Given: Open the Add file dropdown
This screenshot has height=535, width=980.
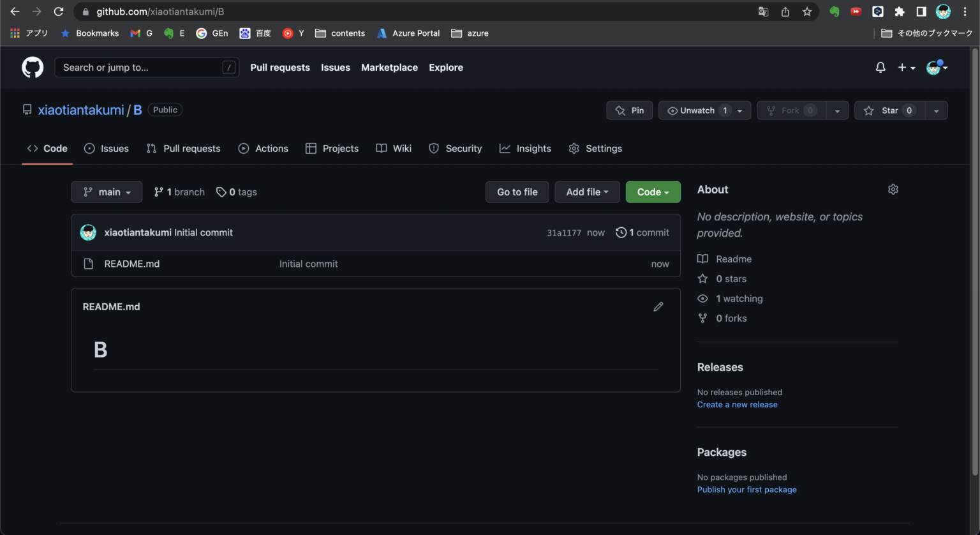Looking at the screenshot, I should coord(587,192).
